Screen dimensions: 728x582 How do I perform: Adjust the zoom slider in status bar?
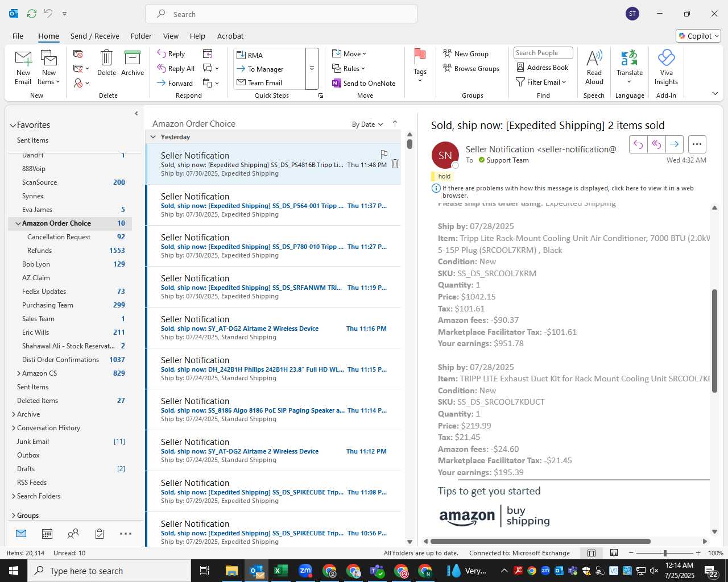(665, 553)
